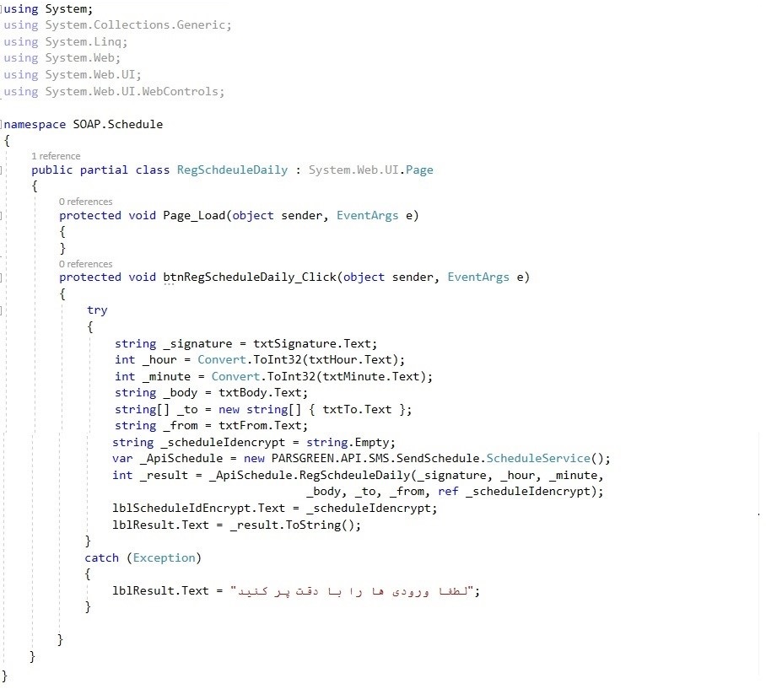Open '0 references' CodeLens above Page_Load
The width and height of the screenshot is (766, 700).
click(x=85, y=202)
